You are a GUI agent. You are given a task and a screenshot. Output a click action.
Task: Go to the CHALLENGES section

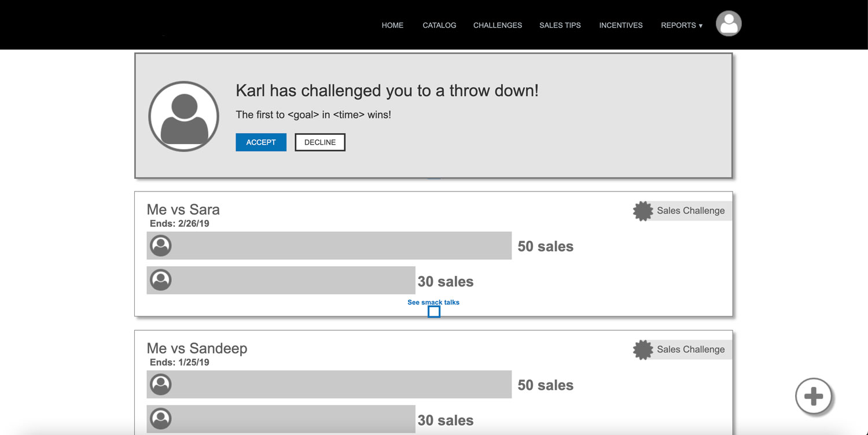[498, 25]
